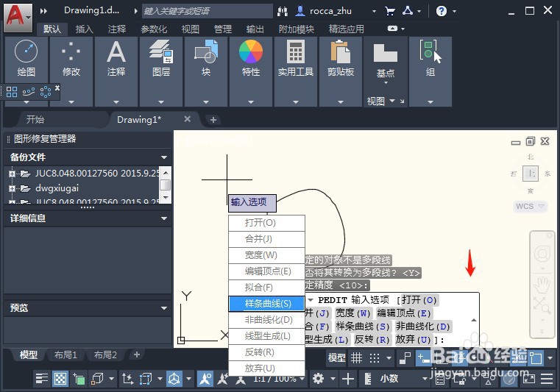560x392 pixels.
Task: Choose 样条曲线(S) spline option in menu
Action: [x=266, y=304]
